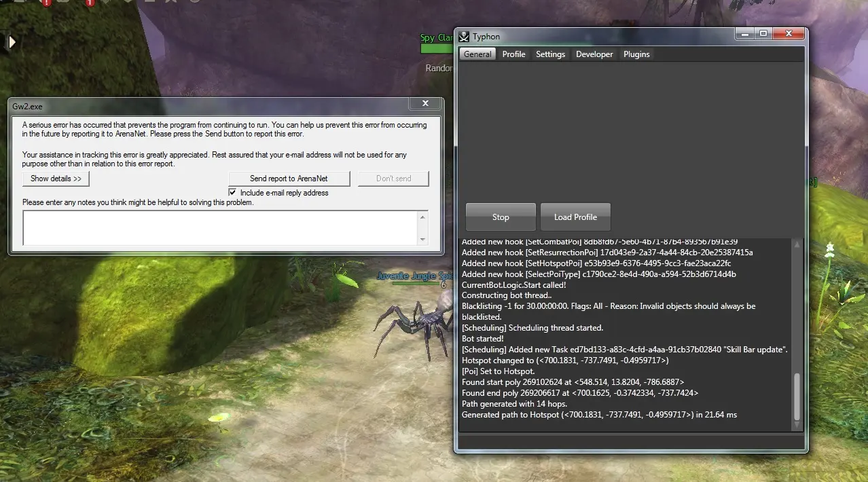Viewport: 868px width, 482px height.
Task: Click the log panel scroll-down arrow
Action: point(798,426)
